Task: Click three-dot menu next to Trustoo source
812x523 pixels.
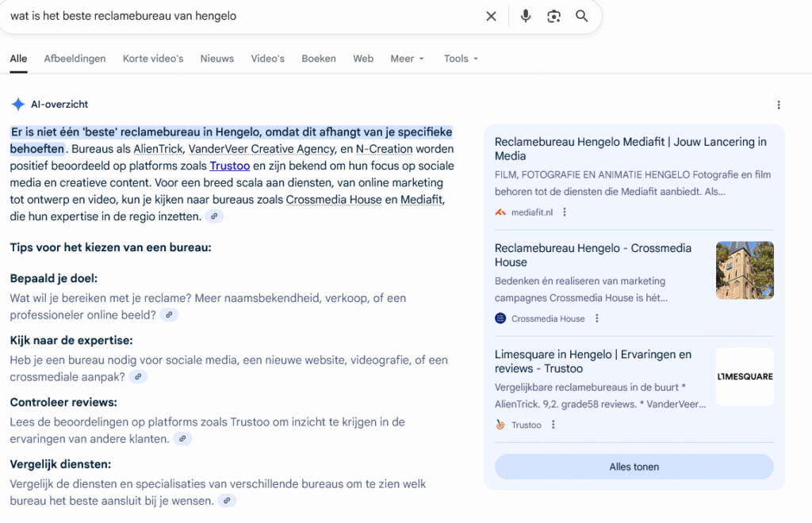Action: [553, 425]
